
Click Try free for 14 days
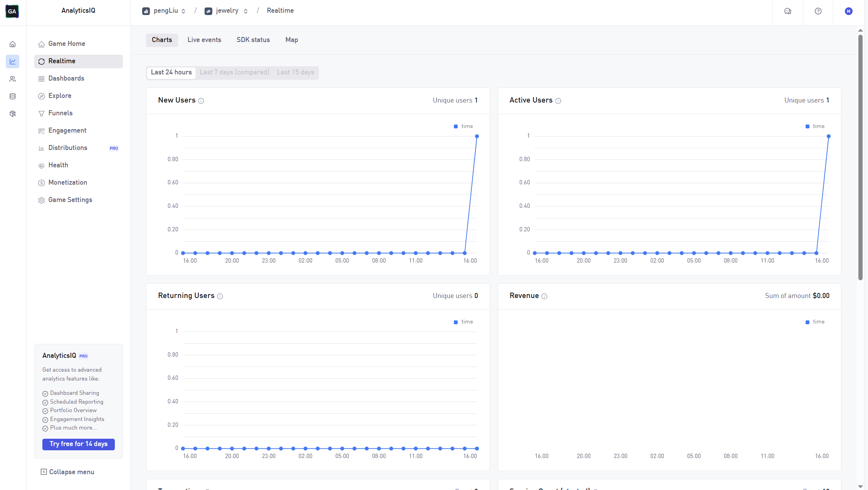(x=79, y=444)
